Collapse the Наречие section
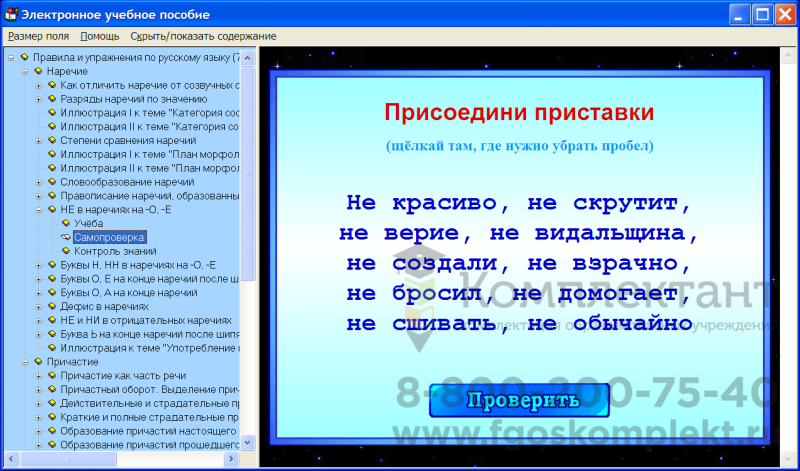The image size is (800, 471). [x=24, y=72]
